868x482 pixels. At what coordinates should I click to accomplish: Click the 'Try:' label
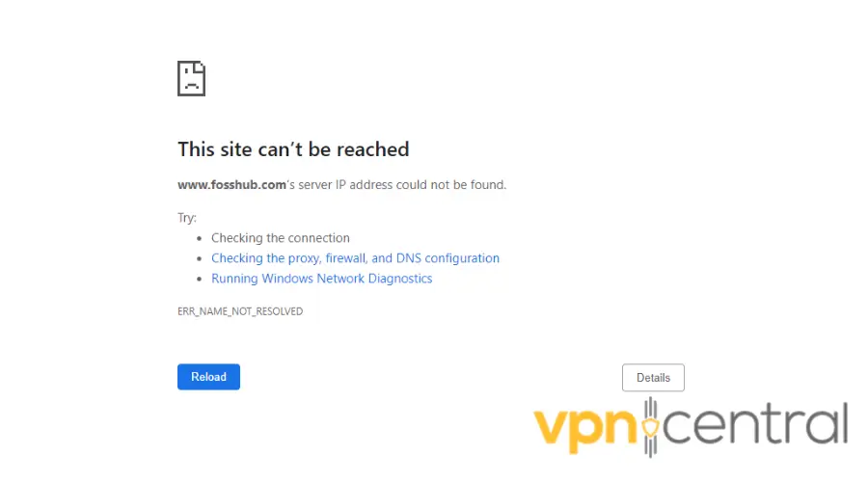[187, 218]
